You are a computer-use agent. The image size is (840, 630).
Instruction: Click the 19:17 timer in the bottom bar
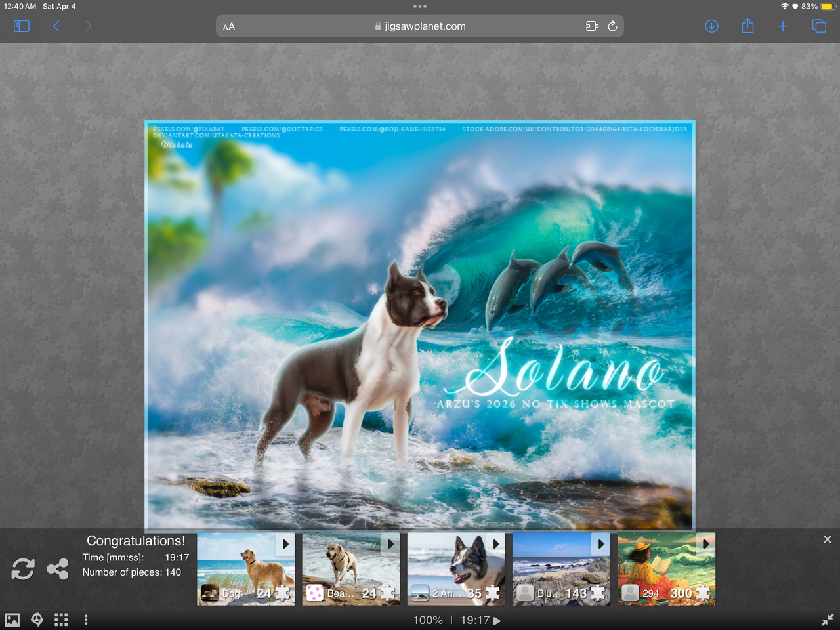pos(475,620)
